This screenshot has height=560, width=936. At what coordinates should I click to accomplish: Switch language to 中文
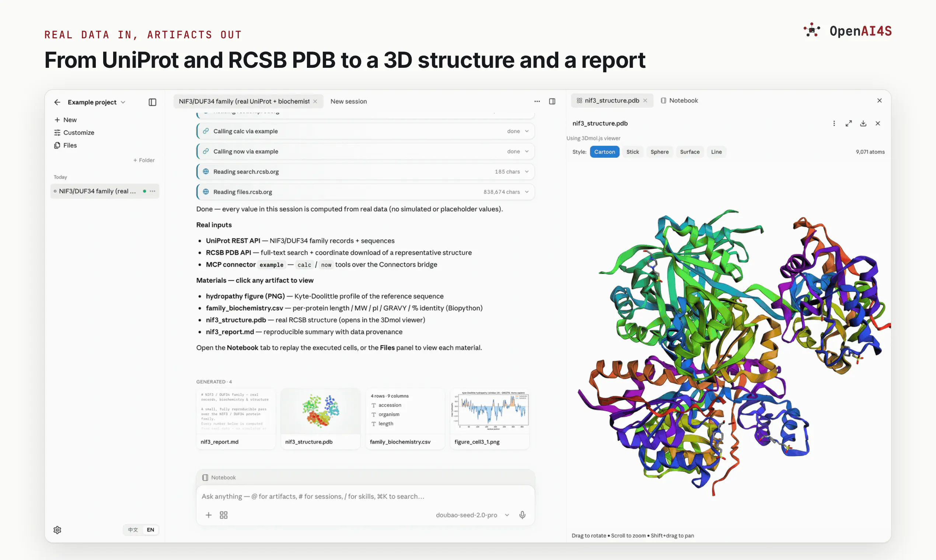[x=133, y=530]
